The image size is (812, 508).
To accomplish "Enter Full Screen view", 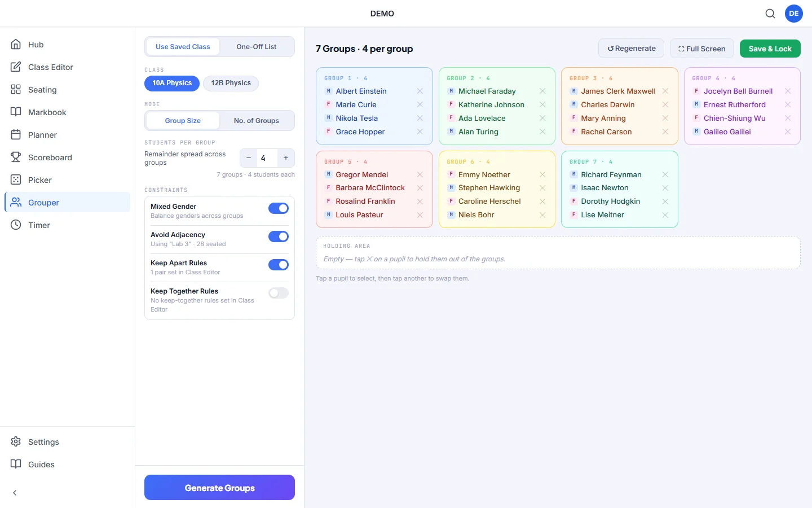I will (702, 49).
